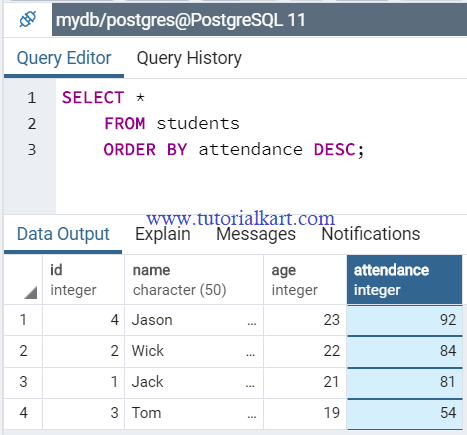Select the attendance column header
The height and width of the screenshot is (435, 467).
(404, 280)
